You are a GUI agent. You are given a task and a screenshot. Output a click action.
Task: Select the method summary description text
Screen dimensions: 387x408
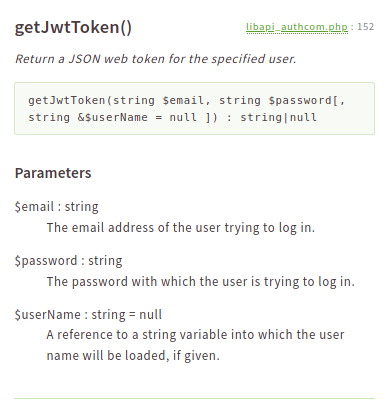point(155,59)
